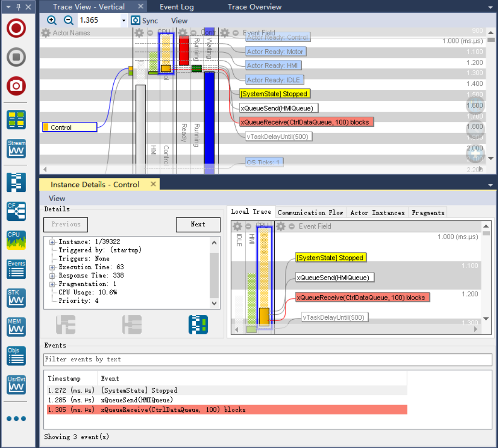Open the Instance Details panel overflow dropdown arrow
The height and width of the screenshot is (448, 498).
(x=490, y=185)
